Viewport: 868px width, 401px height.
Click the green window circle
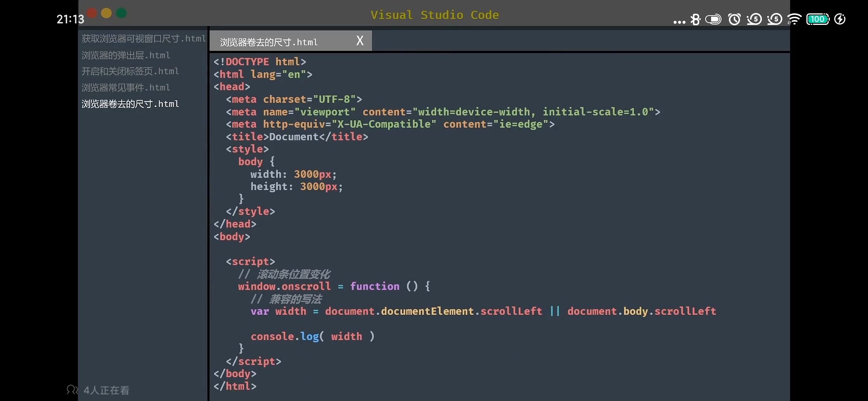point(121,13)
